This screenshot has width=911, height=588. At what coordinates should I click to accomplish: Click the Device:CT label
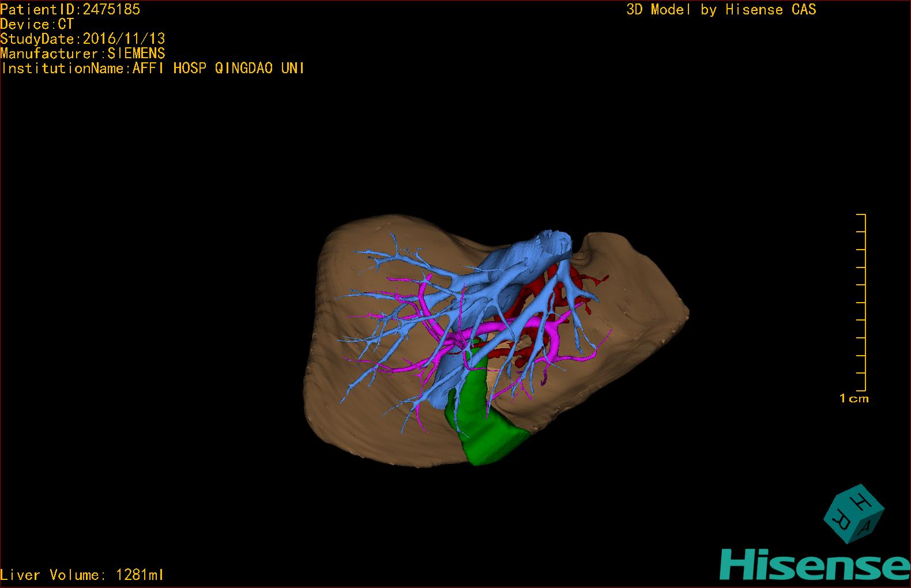[37, 24]
